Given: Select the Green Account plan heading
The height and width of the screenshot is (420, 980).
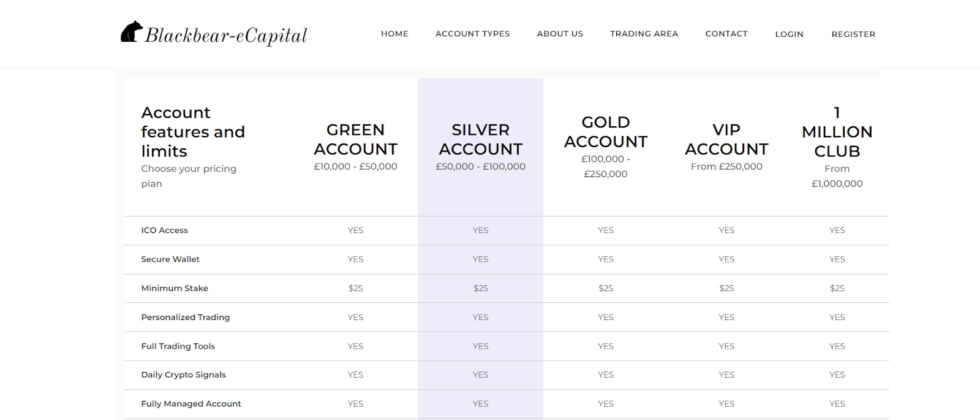Looking at the screenshot, I should coord(355,139).
